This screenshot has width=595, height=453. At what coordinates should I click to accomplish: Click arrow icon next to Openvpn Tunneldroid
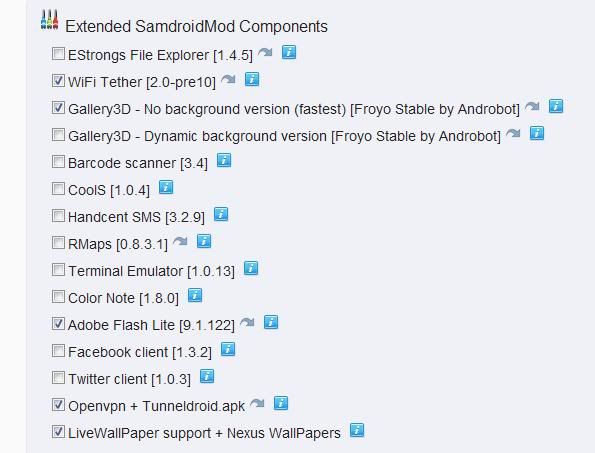257,404
